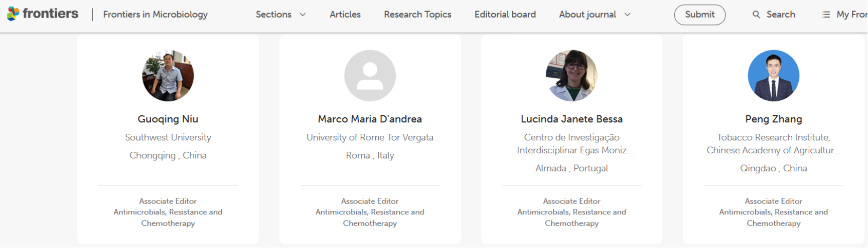Open the My Frontiers list icon
The height and width of the screenshot is (248, 868).
point(826,15)
